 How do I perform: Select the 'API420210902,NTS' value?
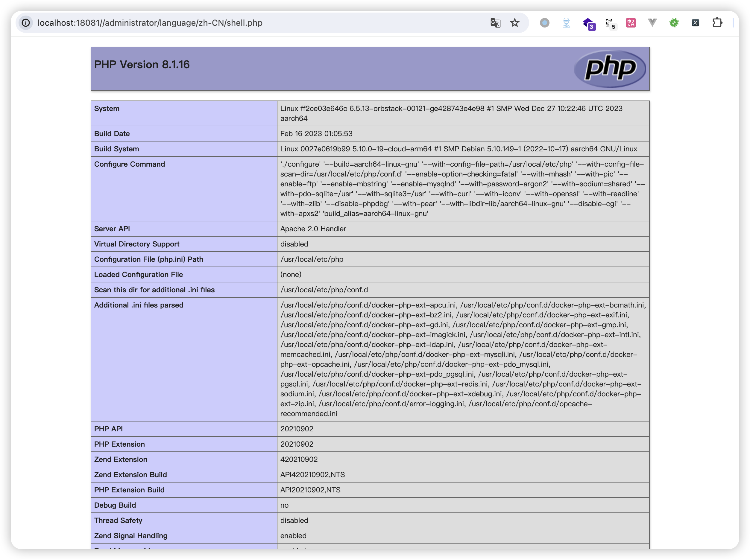pos(313,474)
